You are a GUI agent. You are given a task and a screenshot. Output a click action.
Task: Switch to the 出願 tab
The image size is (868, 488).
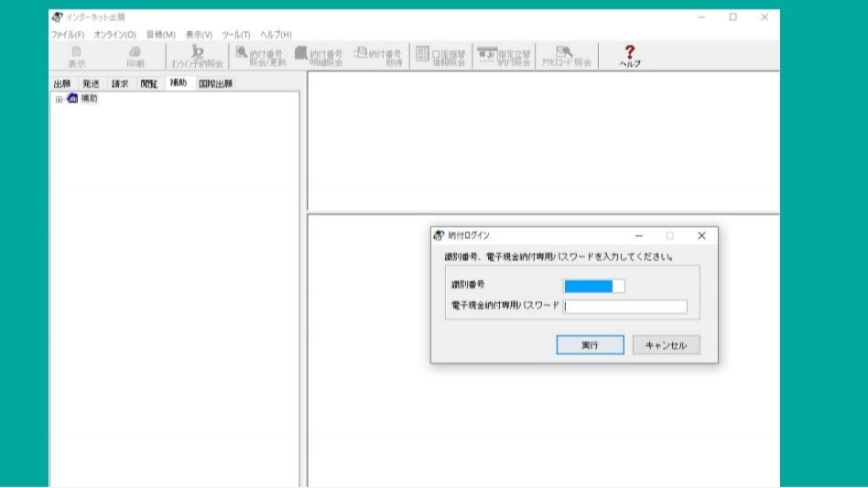62,83
